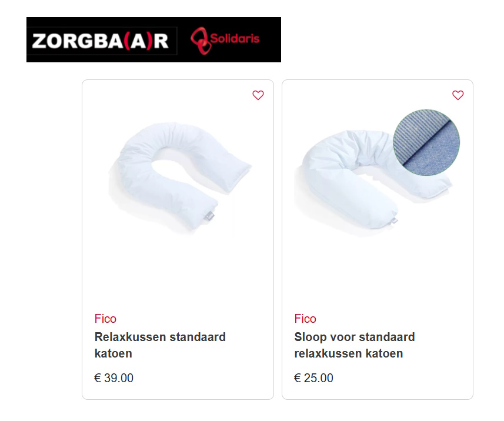Click the black header banner
The height and width of the screenshot is (421, 504).
(153, 39)
